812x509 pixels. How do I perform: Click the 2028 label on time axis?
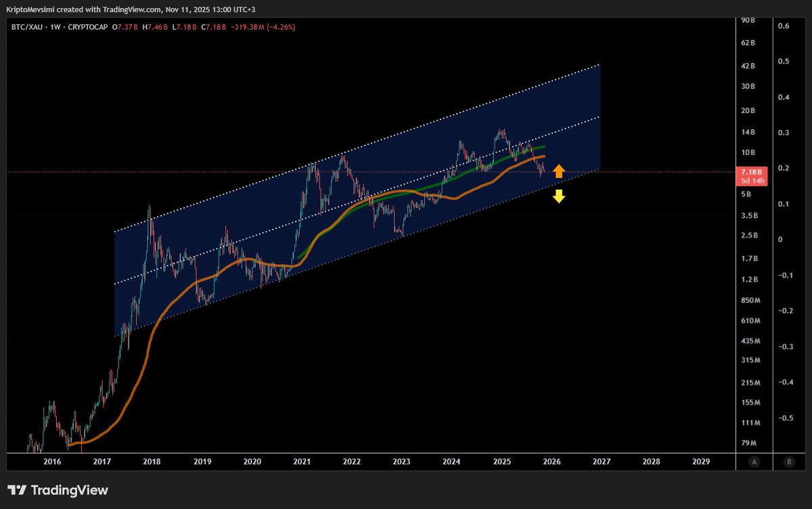click(651, 462)
